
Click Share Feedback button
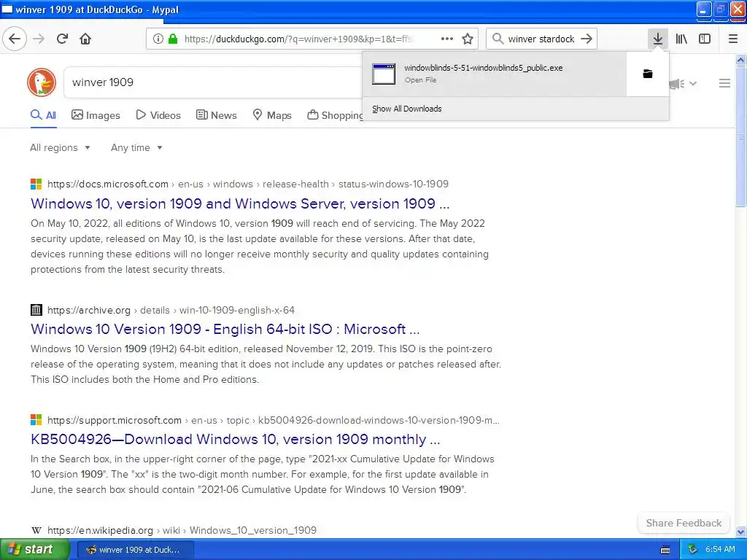coord(684,523)
